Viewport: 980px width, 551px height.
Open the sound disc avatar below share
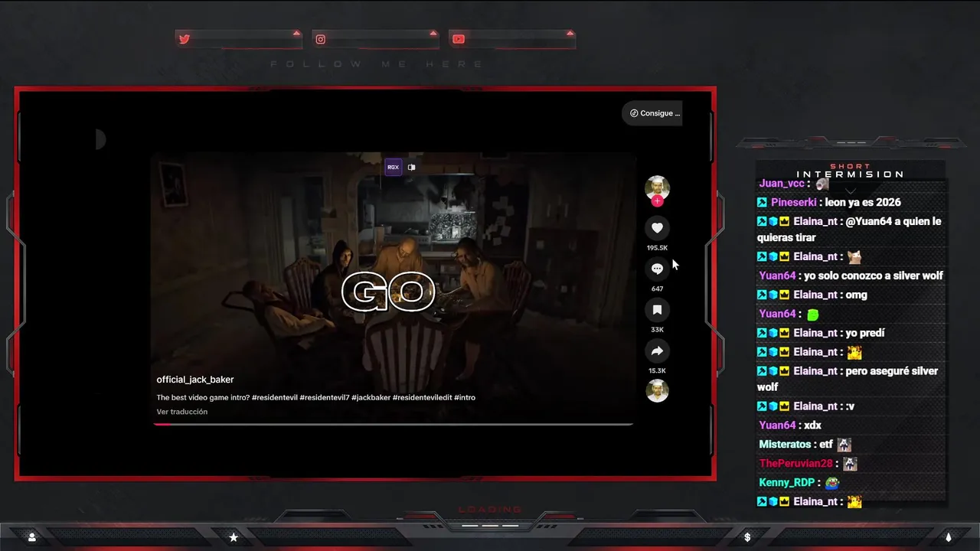click(x=657, y=391)
